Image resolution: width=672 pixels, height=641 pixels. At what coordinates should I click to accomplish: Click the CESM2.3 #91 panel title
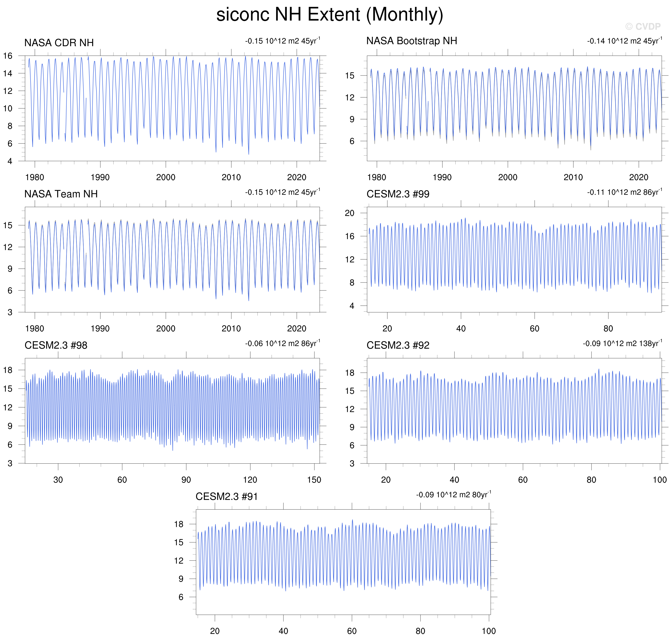pos(226,497)
